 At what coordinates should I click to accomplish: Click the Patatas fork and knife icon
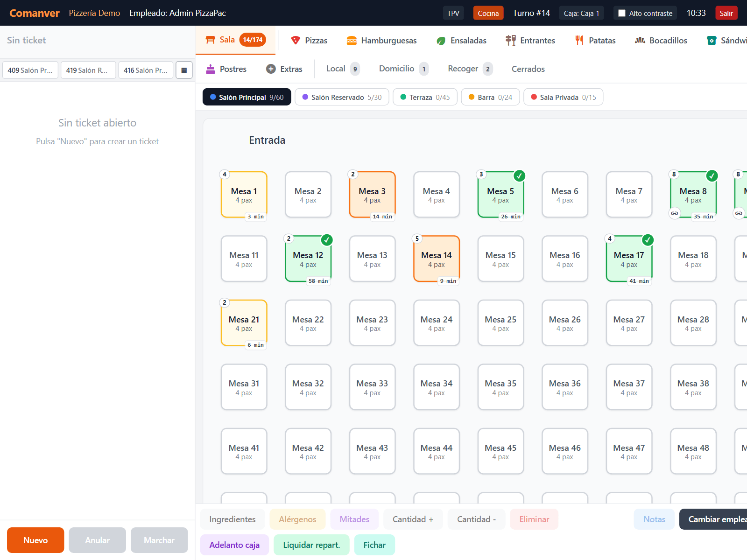(579, 41)
